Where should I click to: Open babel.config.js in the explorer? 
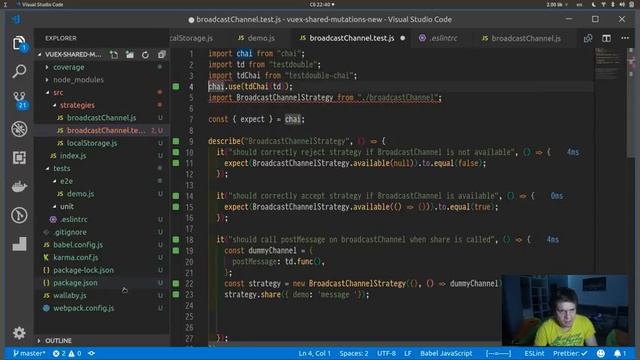point(78,244)
